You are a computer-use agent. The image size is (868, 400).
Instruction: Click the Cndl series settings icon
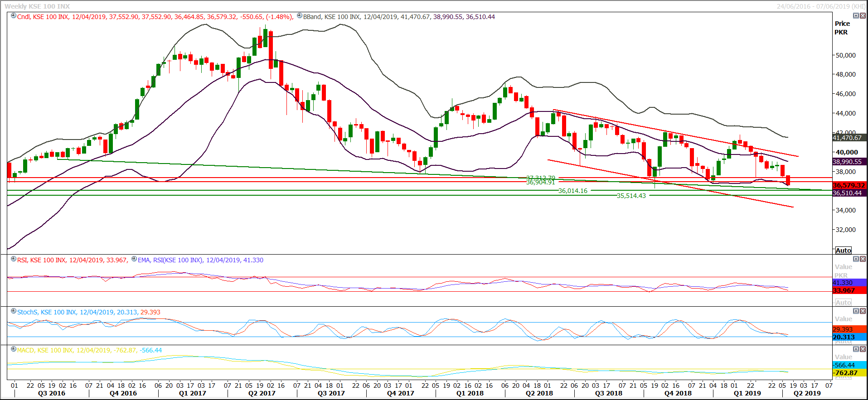pos(14,16)
